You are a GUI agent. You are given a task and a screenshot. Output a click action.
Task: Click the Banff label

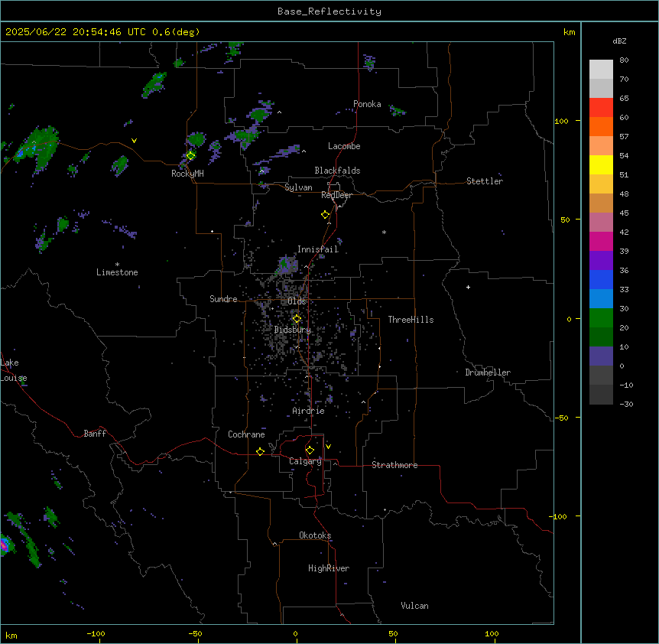95,434
